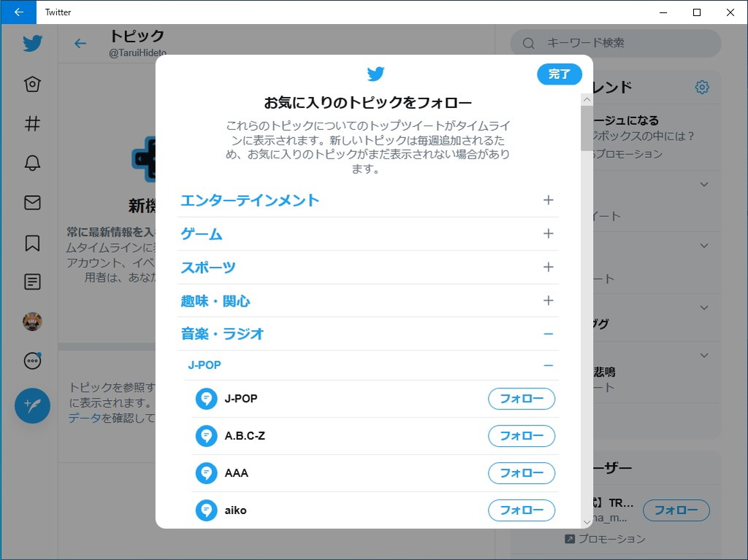Compose a tweet with the feather button
748x560 pixels.
[32, 406]
